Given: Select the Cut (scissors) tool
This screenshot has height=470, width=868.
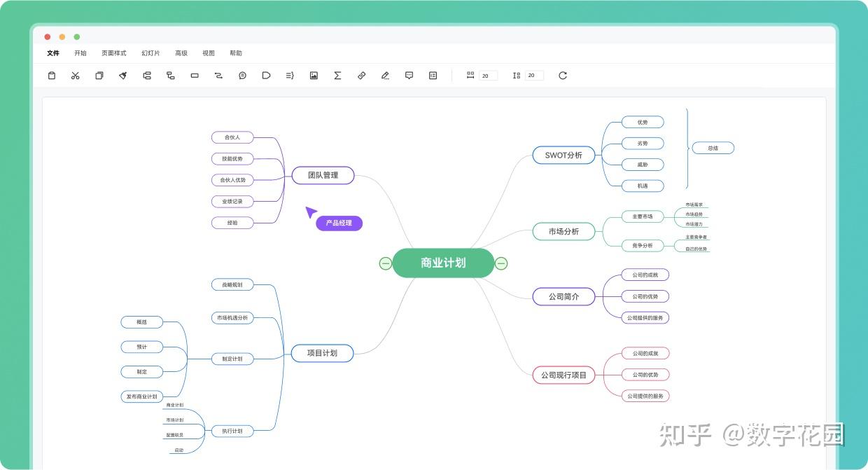Looking at the screenshot, I should 76,75.
